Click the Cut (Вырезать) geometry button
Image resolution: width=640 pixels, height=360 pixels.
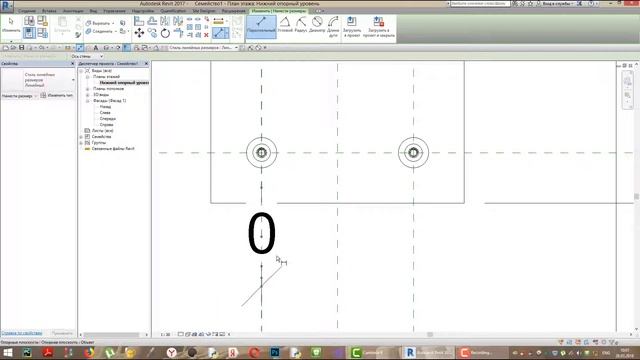tap(99, 23)
